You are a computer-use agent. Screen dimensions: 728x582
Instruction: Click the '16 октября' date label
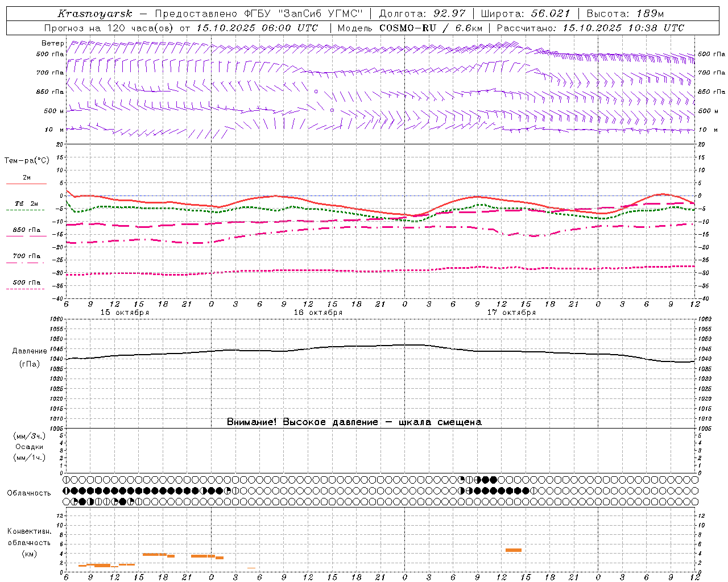[x=318, y=313]
